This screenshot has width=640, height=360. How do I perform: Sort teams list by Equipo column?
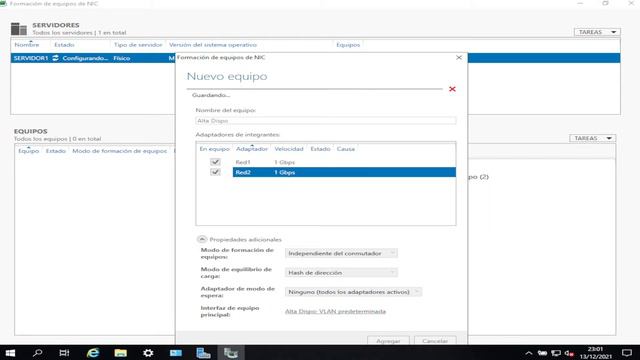[29, 151]
